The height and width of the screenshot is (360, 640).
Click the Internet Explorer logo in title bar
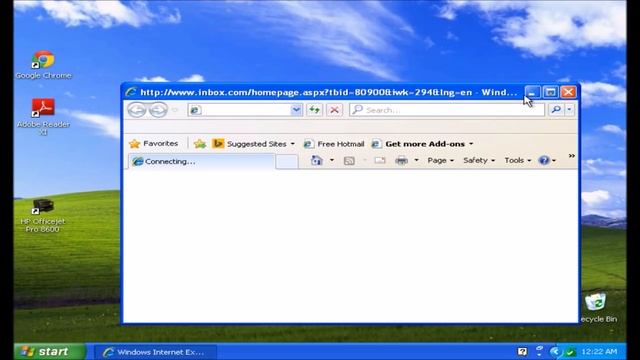click(x=131, y=92)
